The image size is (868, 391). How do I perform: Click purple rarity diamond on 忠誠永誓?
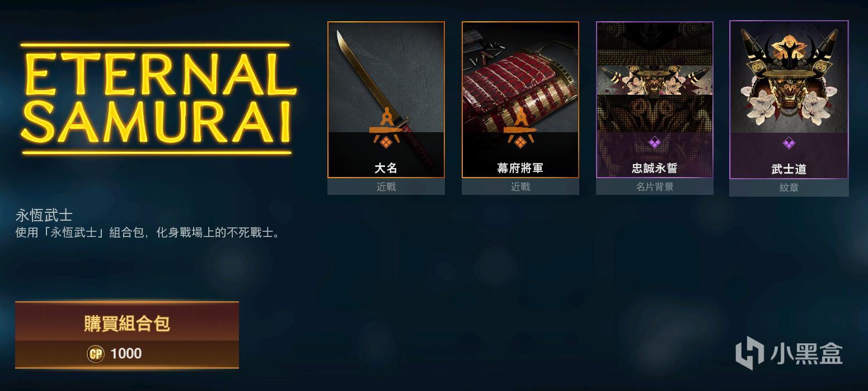[x=655, y=143]
